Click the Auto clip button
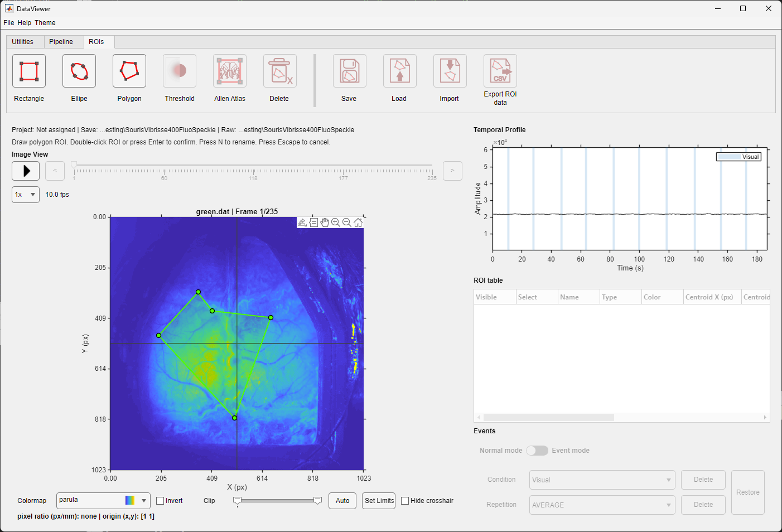Image resolution: width=782 pixels, height=532 pixels. (x=342, y=501)
